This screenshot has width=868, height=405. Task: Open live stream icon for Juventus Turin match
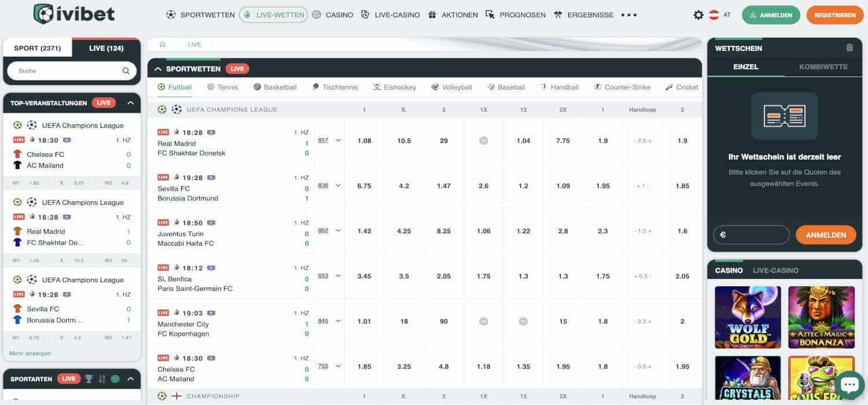click(211, 223)
